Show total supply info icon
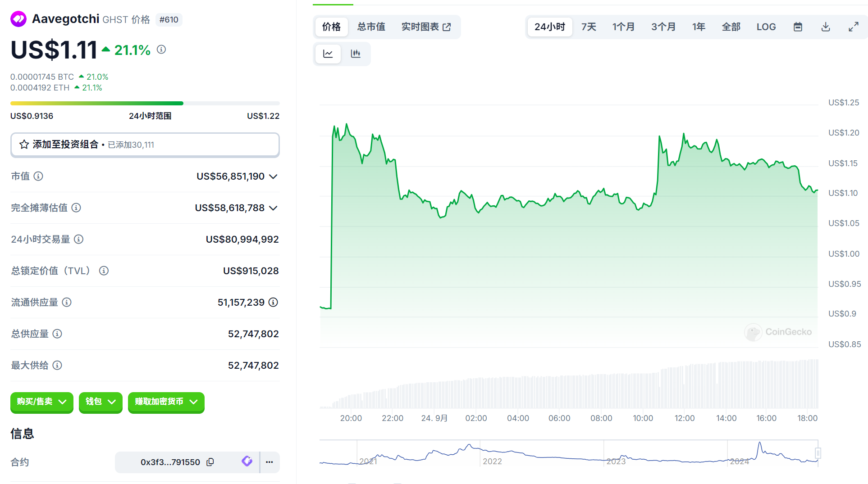Image resolution: width=868 pixels, height=484 pixels. (x=57, y=334)
